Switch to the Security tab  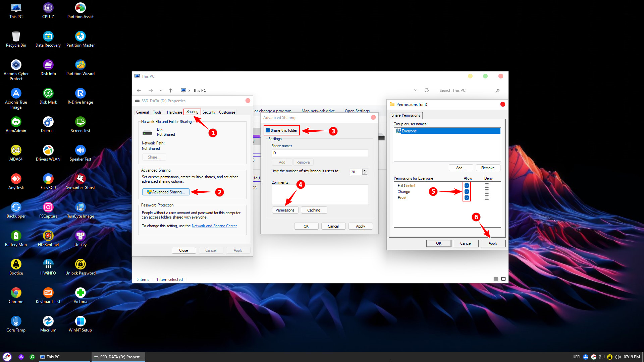(209, 112)
